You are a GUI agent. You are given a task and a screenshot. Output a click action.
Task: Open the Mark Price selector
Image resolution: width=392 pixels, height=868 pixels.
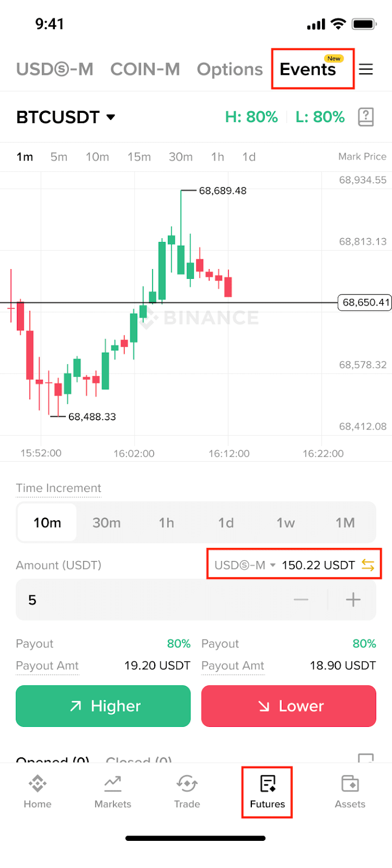point(362,157)
